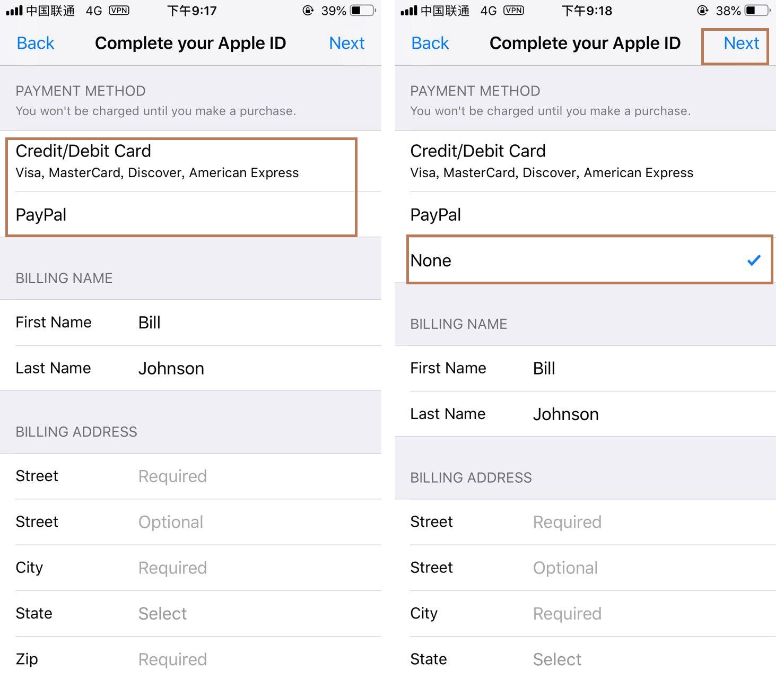Tap the blue checkmark next to None
Screen dimensions: 784x679
[753, 260]
